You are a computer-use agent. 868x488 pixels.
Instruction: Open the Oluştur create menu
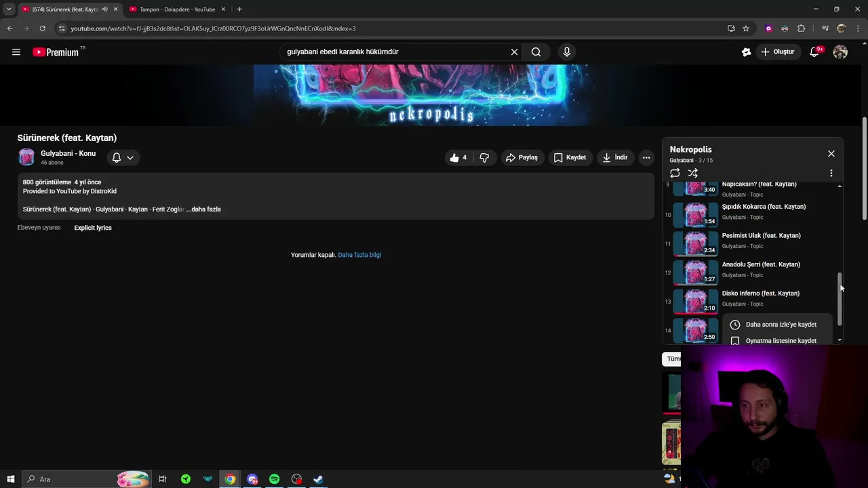pos(777,52)
